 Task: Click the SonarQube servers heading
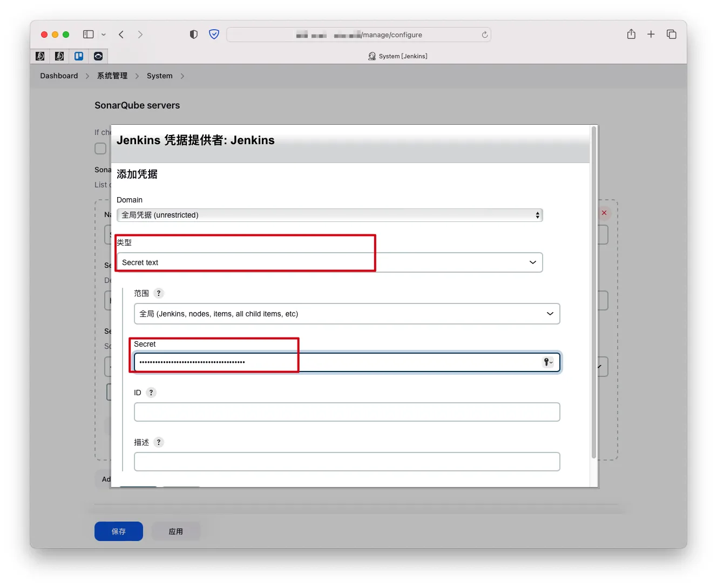pos(137,105)
